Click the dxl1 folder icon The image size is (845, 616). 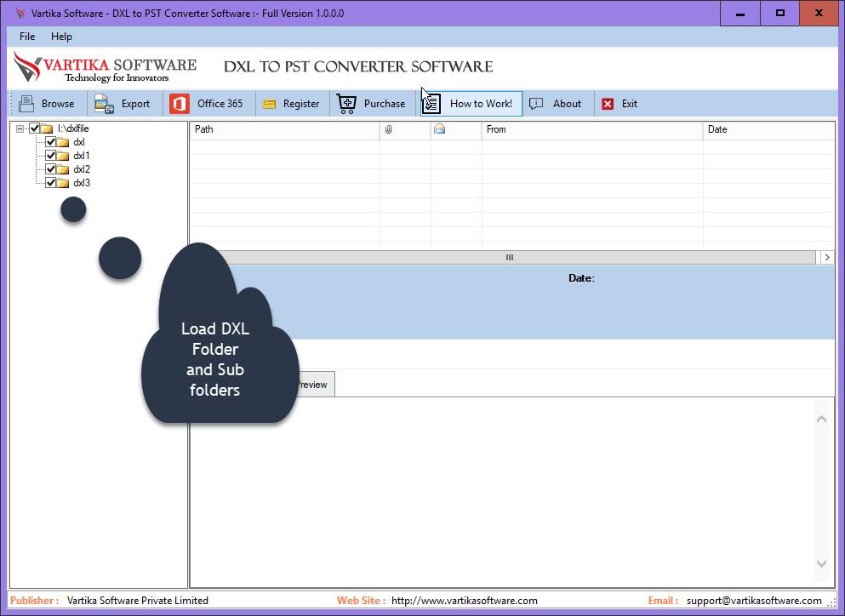(x=63, y=156)
